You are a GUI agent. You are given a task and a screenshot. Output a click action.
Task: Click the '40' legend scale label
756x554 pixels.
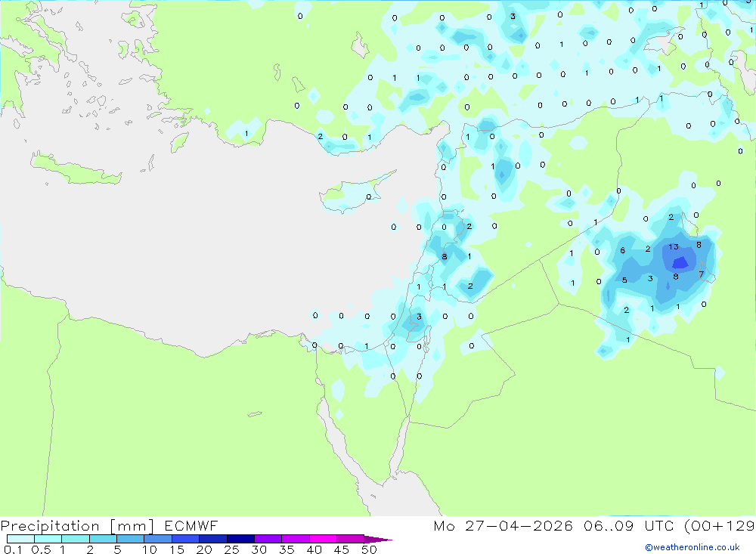(314, 549)
